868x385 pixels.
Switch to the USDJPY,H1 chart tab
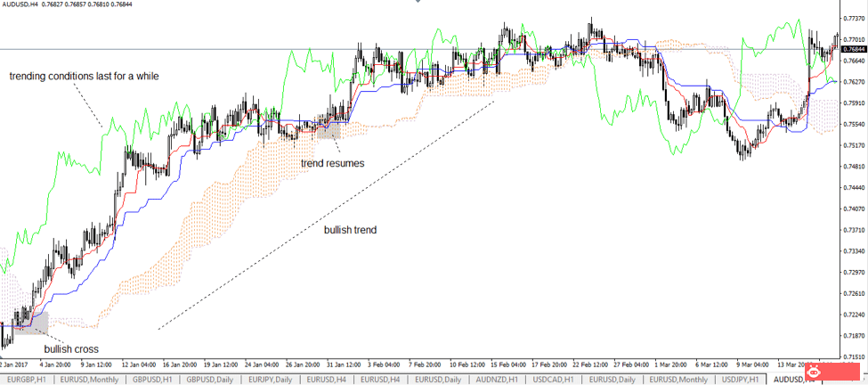point(740,380)
